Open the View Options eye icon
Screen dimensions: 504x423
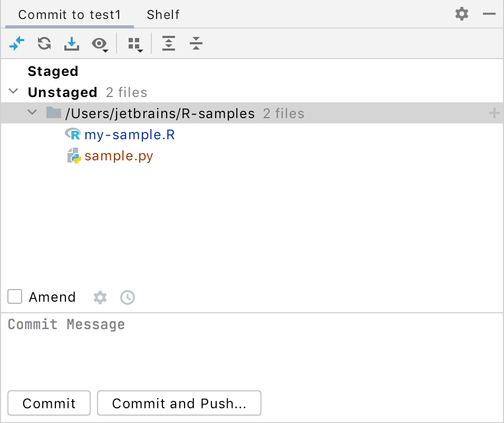(99, 44)
